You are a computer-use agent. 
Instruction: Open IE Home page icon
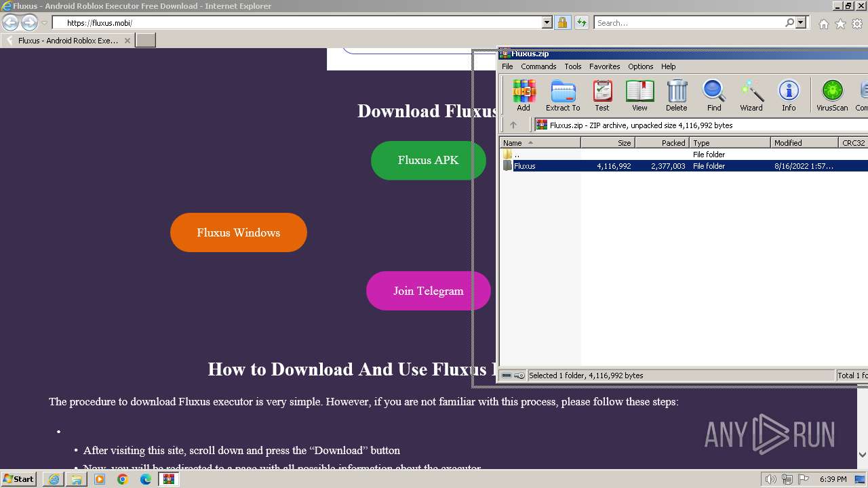[x=823, y=24]
